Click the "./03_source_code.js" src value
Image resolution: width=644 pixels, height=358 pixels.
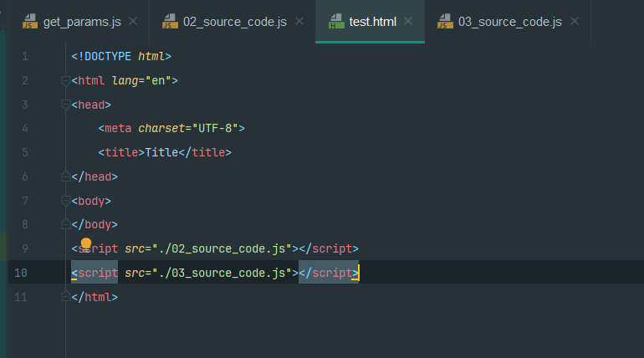222,273
